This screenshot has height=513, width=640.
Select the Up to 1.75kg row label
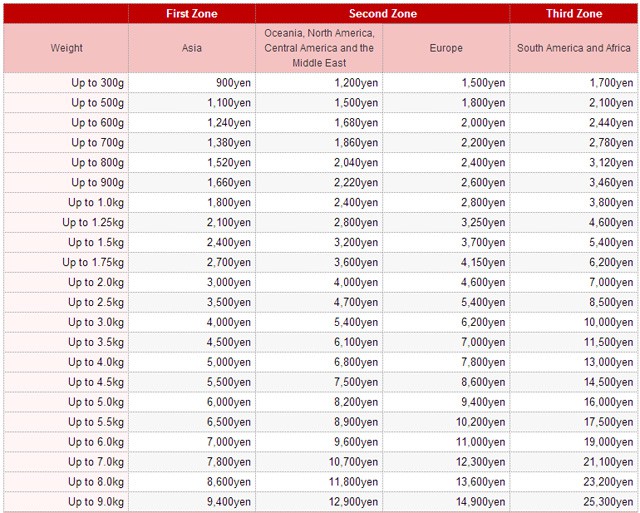(x=93, y=263)
